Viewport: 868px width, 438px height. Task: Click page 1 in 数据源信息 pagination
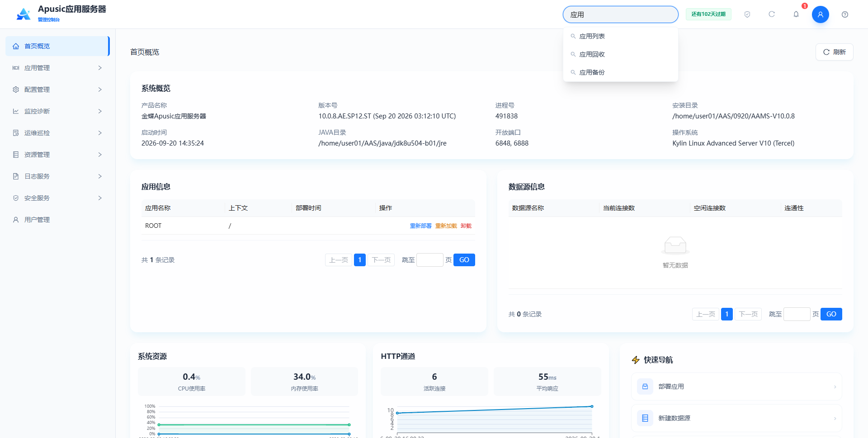click(x=727, y=314)
